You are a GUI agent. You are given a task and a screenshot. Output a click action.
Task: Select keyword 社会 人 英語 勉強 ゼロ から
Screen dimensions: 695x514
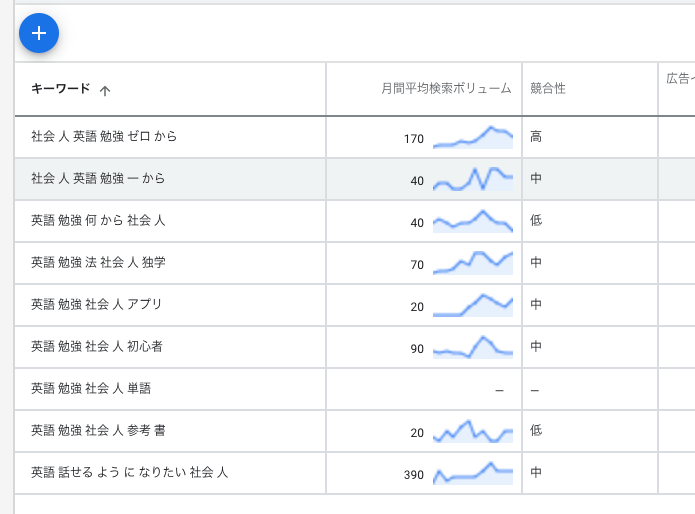click(104, 136)
